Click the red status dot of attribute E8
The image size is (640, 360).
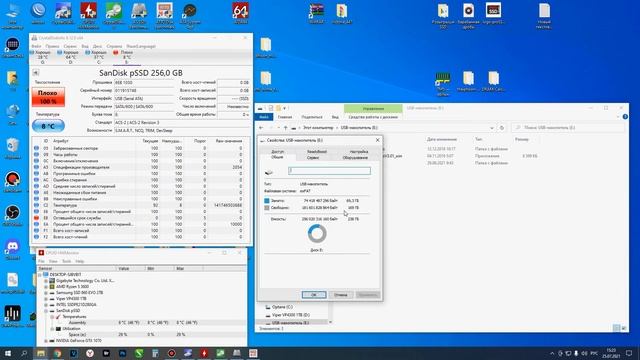click(36, 218)
